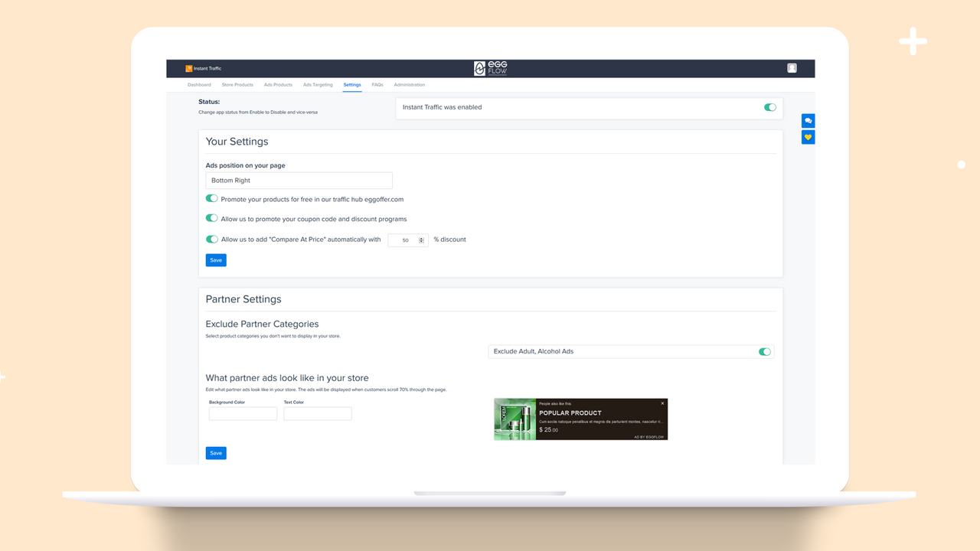The width and height of the screenshot is (980, 551).
Task: Disable coupon code and discount promotion
Action: (211, 217)
